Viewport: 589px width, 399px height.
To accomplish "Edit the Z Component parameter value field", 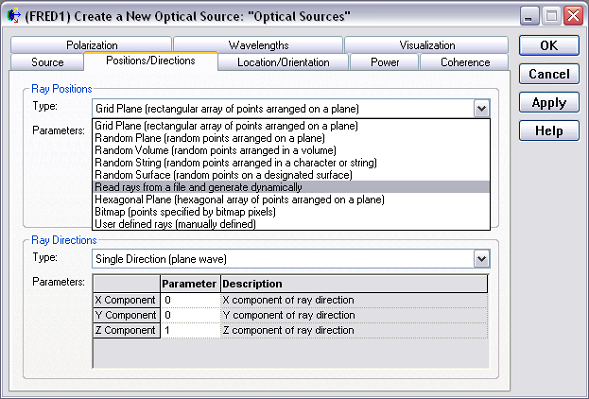I will (190, 330).
